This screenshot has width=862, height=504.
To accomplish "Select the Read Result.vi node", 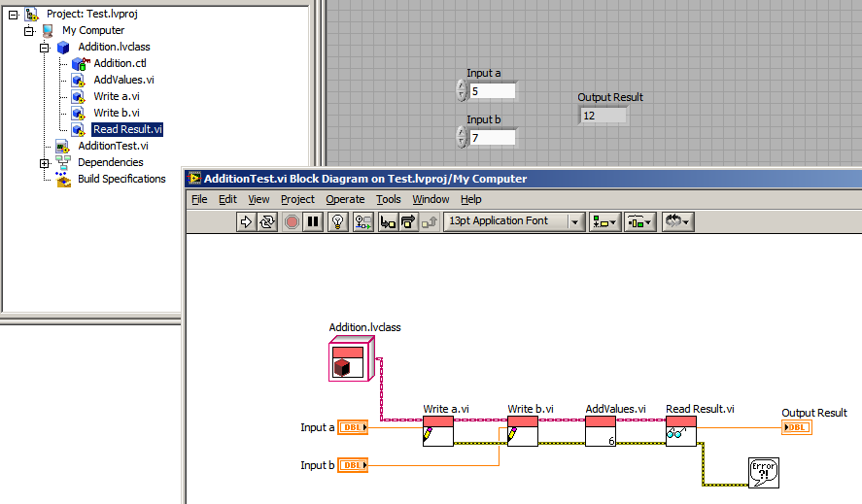I will click(x=681, y=431).
